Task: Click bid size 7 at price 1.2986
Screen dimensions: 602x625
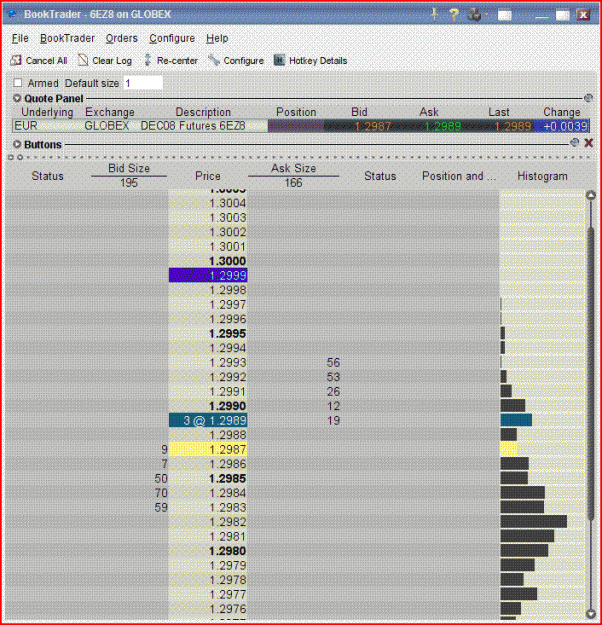Action: pyautogui.click(x=164, y=464)
